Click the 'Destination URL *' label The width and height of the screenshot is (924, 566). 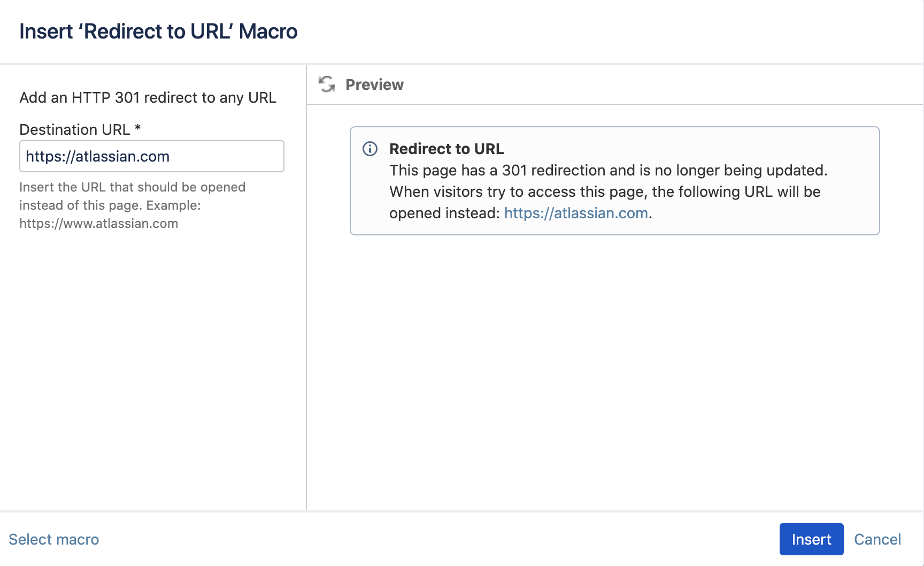tap(80, 129)
